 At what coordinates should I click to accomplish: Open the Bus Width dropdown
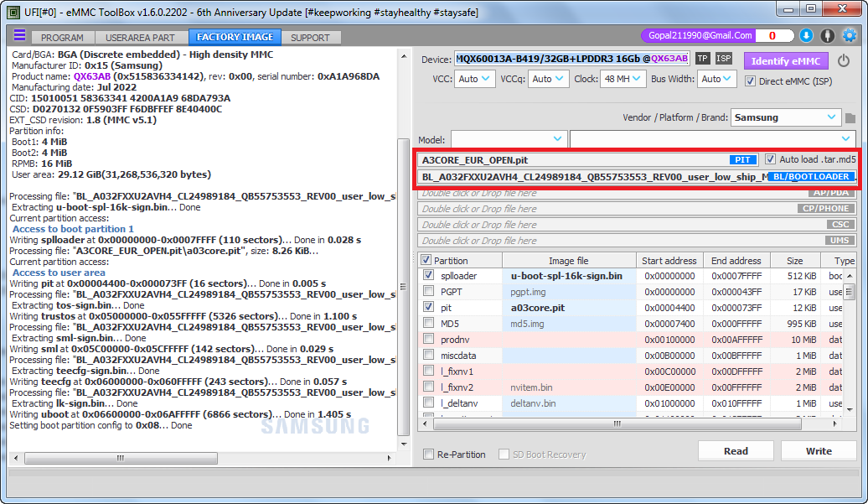point(716,79)
